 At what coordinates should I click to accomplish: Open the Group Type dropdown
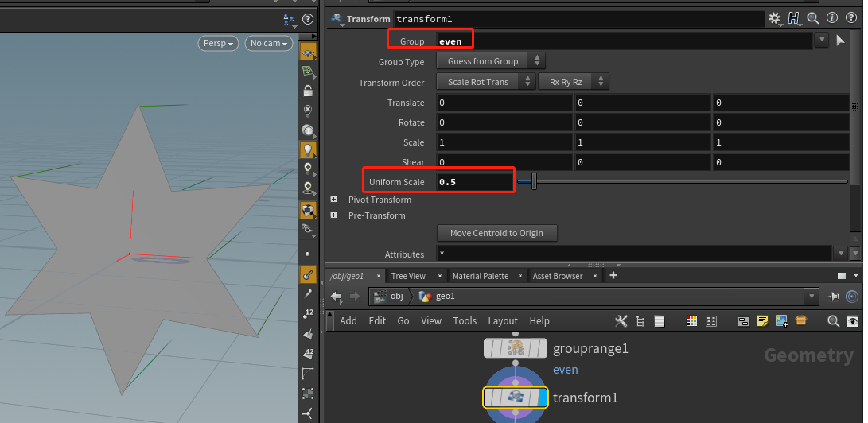(x=491, y=61)
